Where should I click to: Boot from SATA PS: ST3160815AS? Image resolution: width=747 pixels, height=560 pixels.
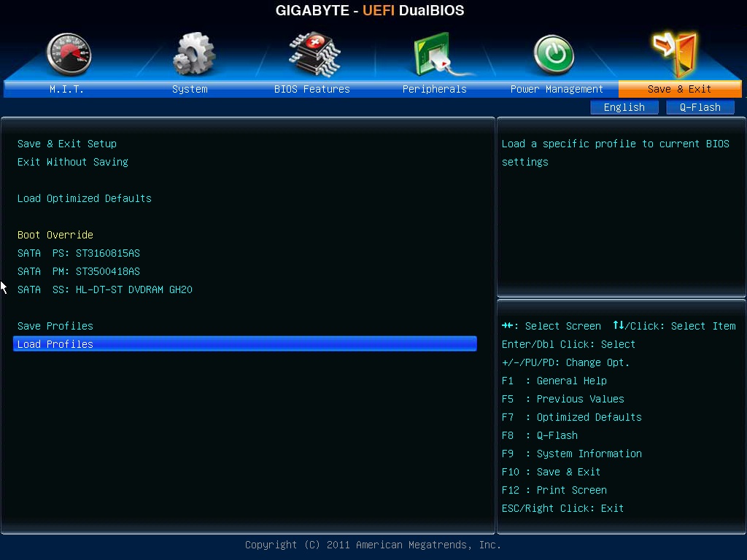[79, 253]
